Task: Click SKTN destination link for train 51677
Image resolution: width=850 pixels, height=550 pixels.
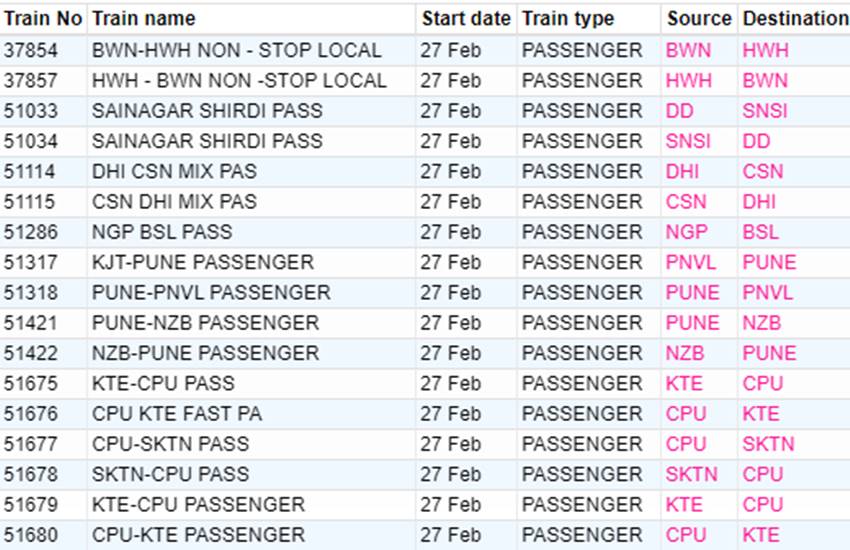Action: (768, 444)
